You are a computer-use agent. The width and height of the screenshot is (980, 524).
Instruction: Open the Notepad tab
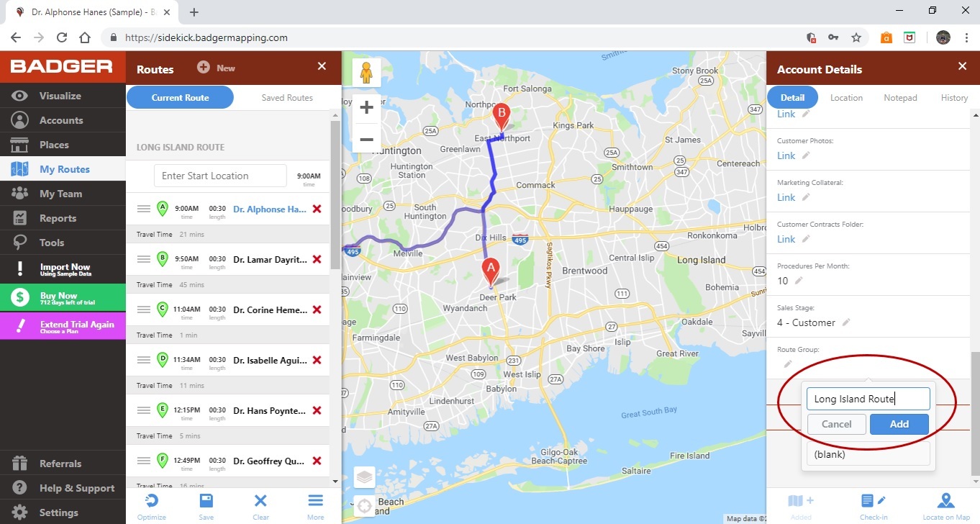900,98
